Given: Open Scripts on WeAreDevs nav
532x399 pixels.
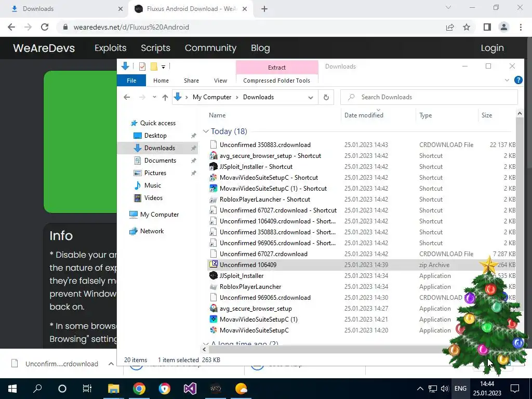Looking at the screenshot, I should [x=155, y=48].
